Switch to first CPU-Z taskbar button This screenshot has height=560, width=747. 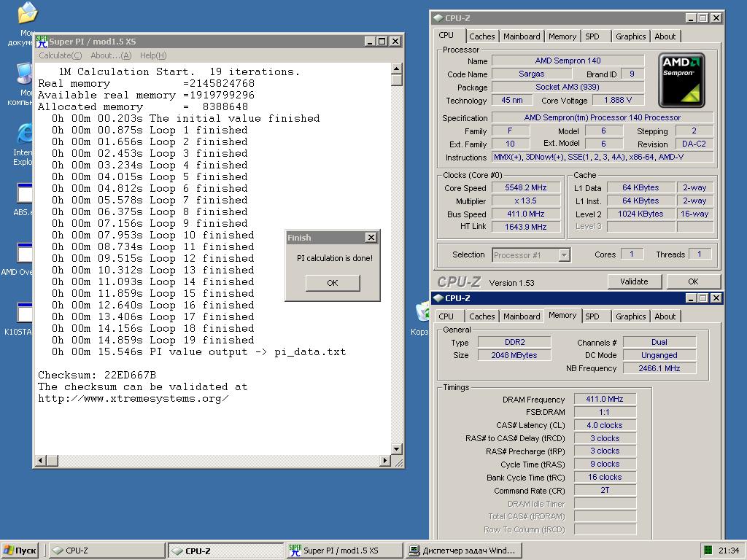(107, 551)
